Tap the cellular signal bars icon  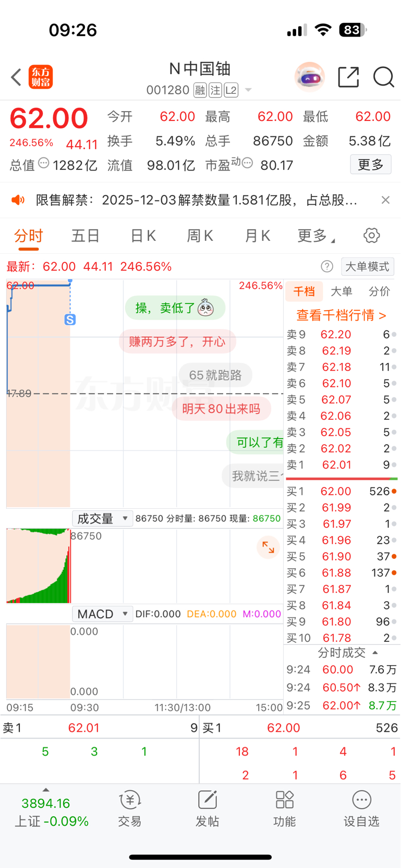(x=297, y=31)
